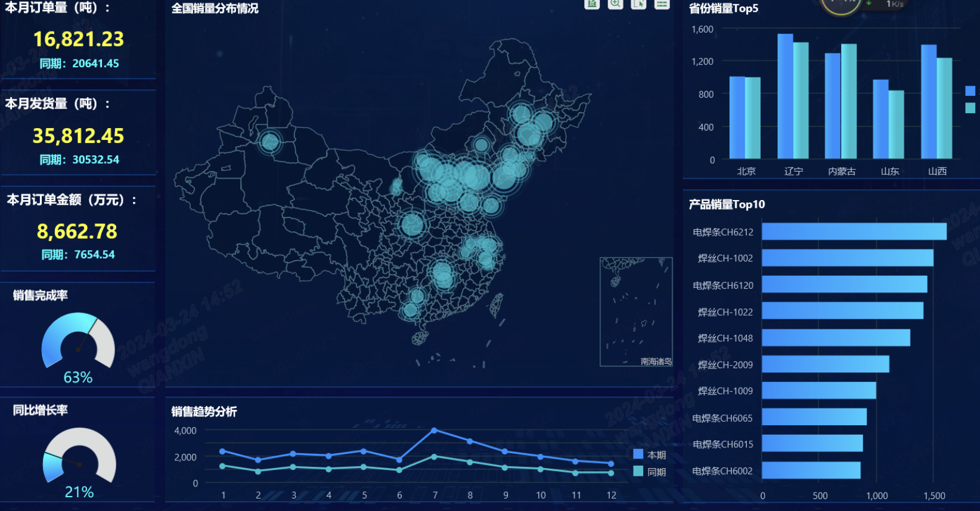This screenshot has height=511, width=980.
Task: Click the 销售趋势分析 panel title
Action: tap(204, 412)
